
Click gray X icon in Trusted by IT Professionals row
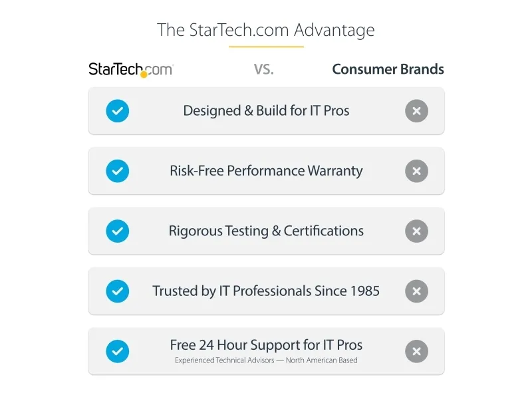(x=417, y=291)
